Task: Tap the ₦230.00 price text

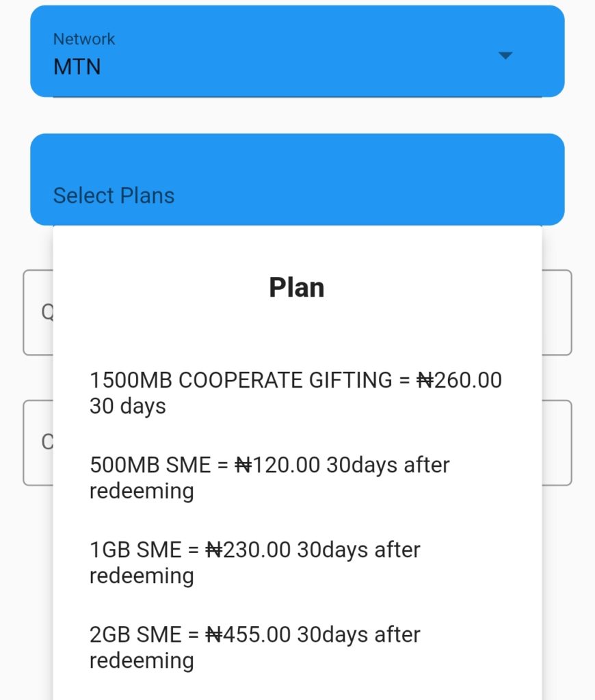Action: [x=248, y=550]
